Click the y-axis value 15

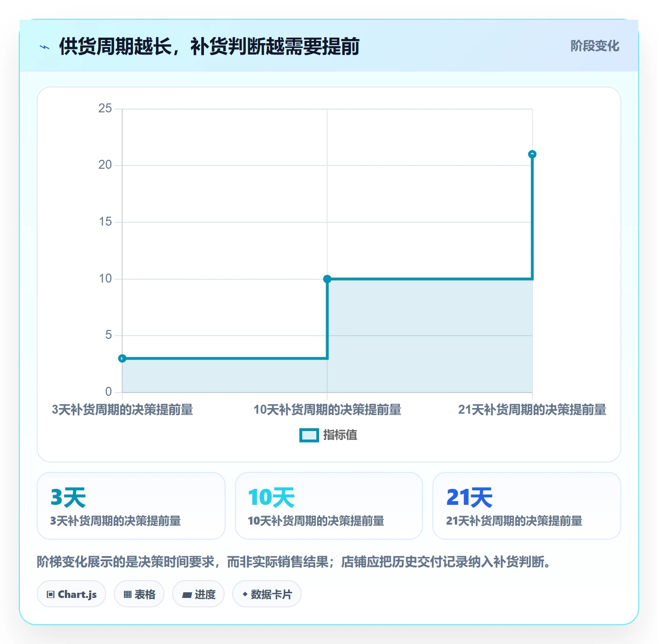[105, 222]
